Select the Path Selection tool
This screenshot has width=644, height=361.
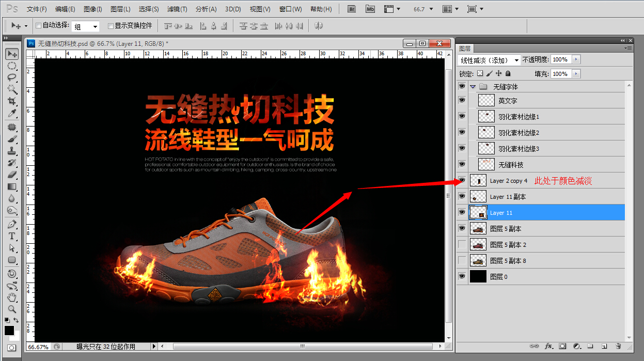tap(12, 248)
